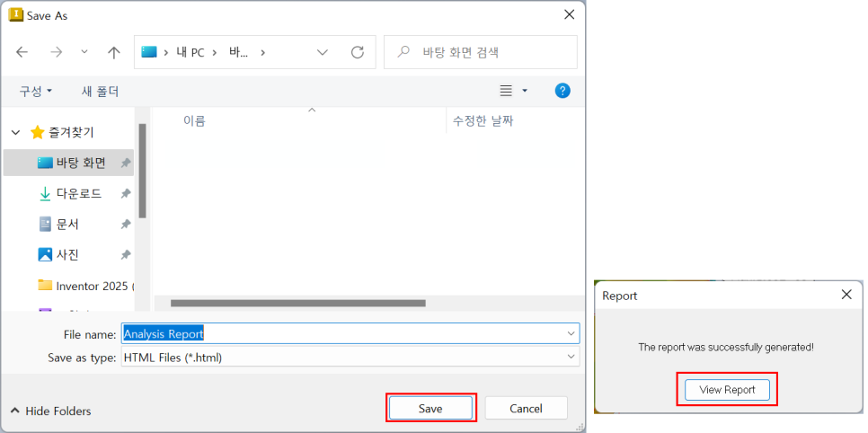Click the Save button
Screen dimensions: 868x433
(x=430, y=409)
